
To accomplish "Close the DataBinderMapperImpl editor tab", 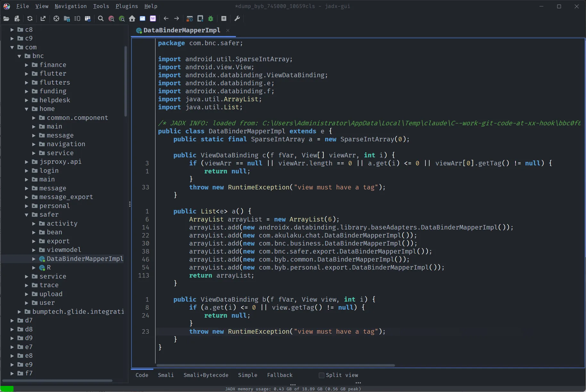I will pyautogui.click(x=228, y=30).
